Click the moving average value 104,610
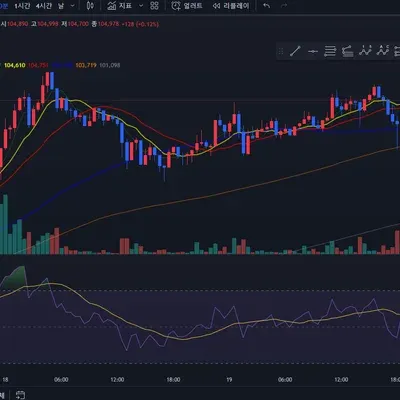This screenshot has height=400, width=400. click(x=14, y=65)
